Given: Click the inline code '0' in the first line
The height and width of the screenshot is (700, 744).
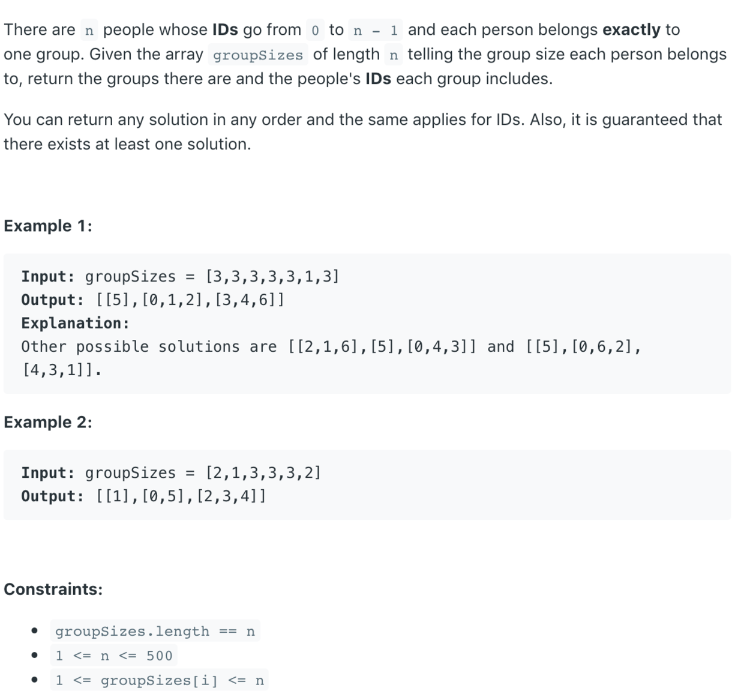Looking at the screenshot, I should (315, 30).
